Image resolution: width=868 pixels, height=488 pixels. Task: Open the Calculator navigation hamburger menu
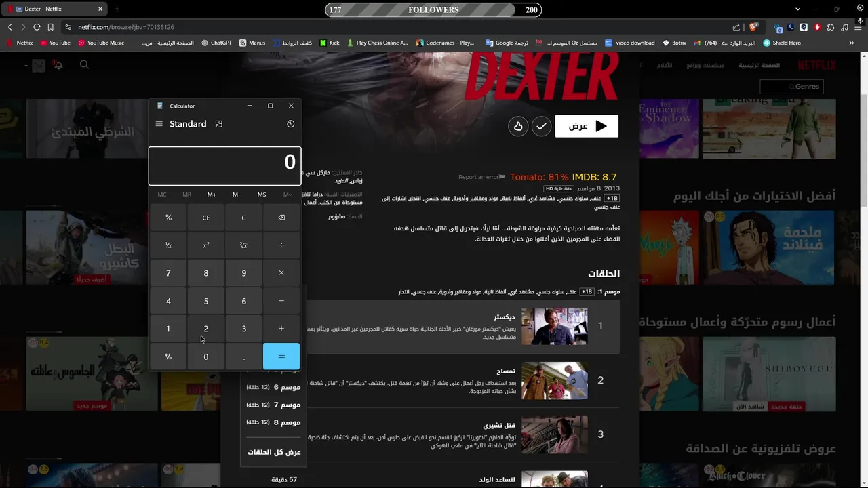[159, 124]
